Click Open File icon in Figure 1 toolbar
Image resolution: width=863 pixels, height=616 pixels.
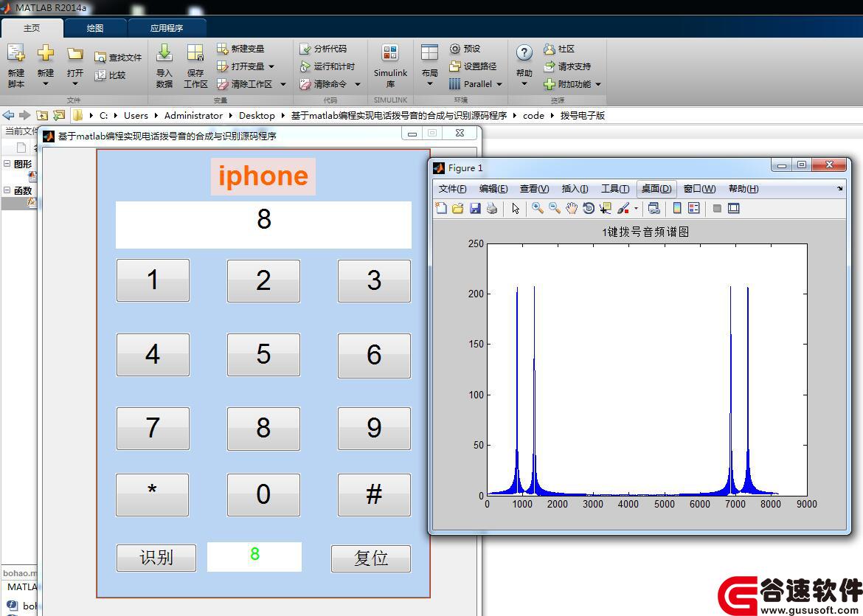tap(458, 208)
